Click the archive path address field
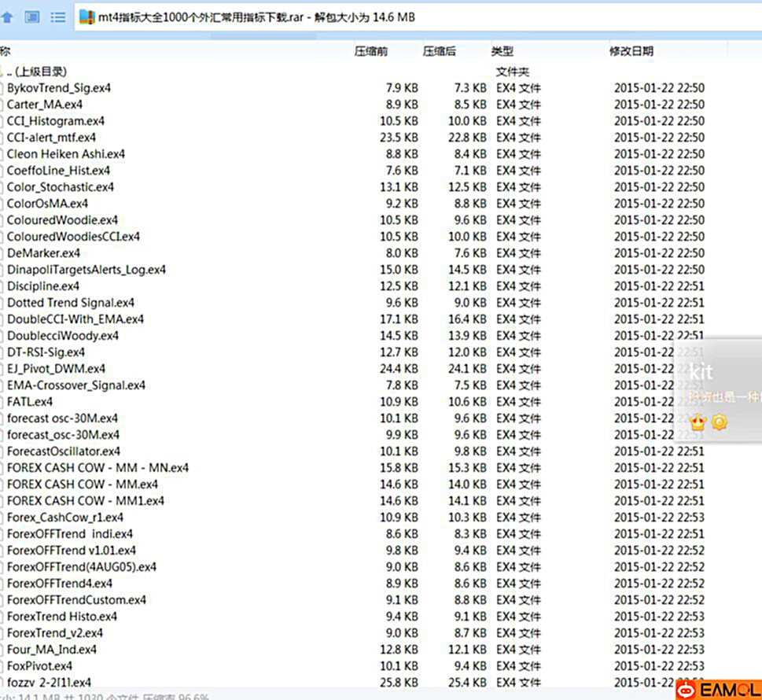Viewport: 762px width, 700px height. click(x=418, y=17)
